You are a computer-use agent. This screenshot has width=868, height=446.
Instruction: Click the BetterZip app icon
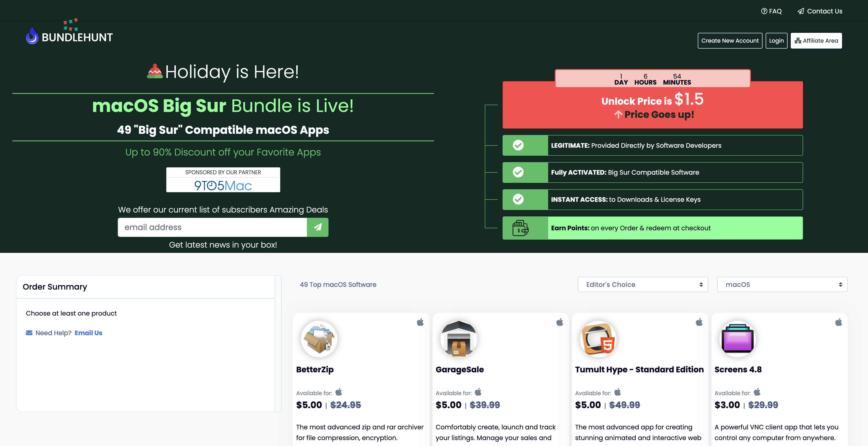(319, 339)
